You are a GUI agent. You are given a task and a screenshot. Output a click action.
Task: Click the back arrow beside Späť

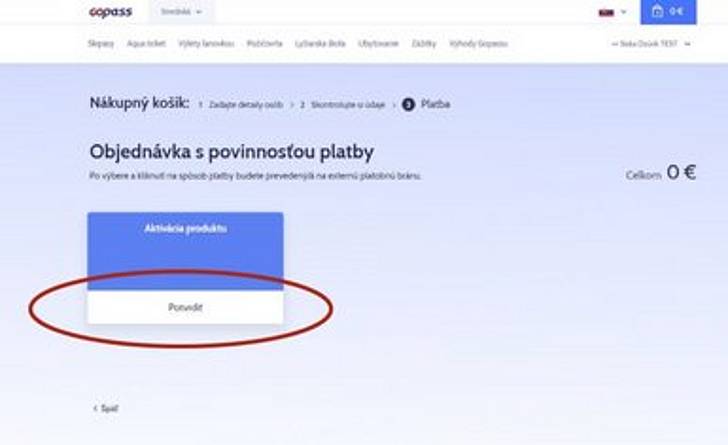click(x=95, y=408)
